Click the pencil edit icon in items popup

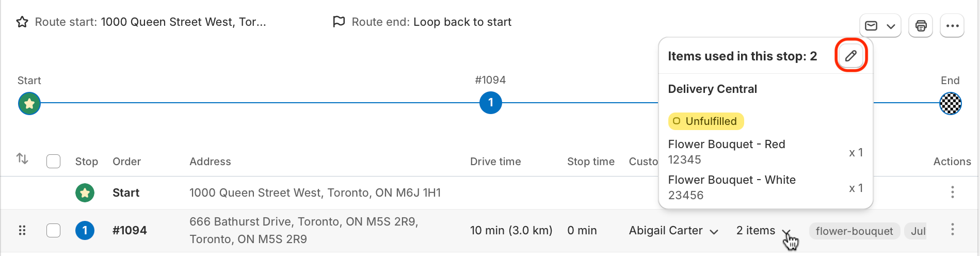pyautogui.click(x=851, y=56)
